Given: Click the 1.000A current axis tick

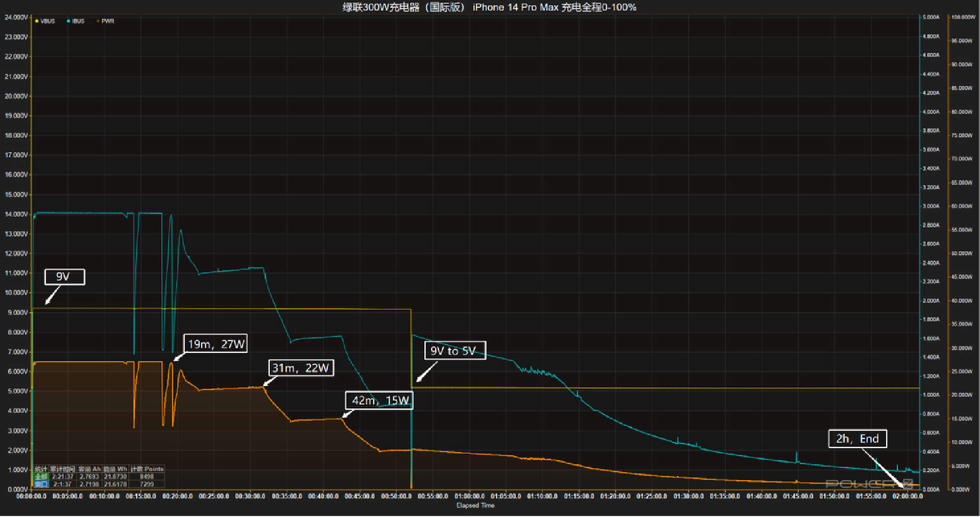Looking at the screenshot, I should tap(931, 395).
